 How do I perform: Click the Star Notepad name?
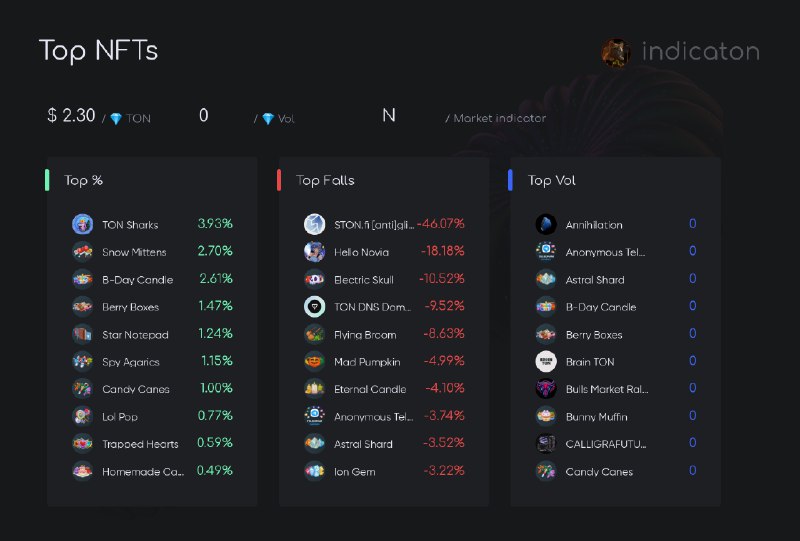click(135, 335)
